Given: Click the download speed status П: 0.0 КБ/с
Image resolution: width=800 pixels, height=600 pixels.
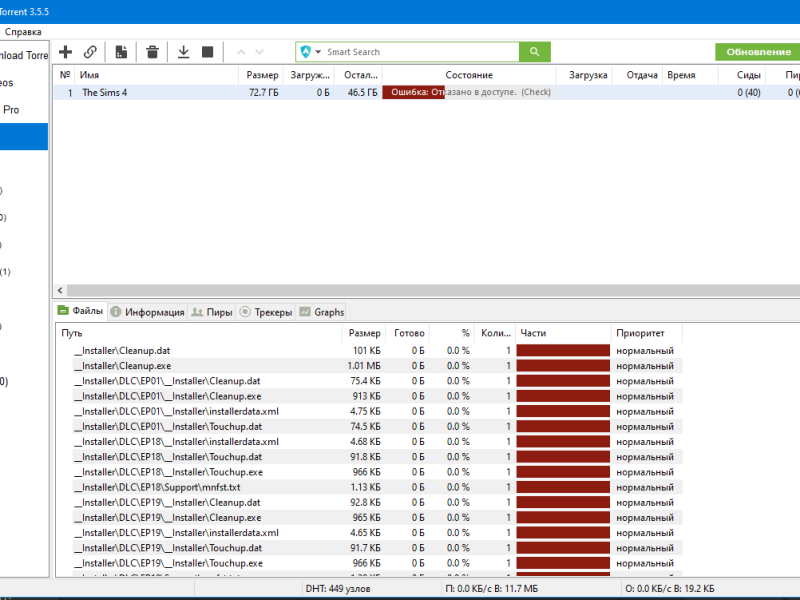Looking at the screenshot, I should (x=491, y=589).
